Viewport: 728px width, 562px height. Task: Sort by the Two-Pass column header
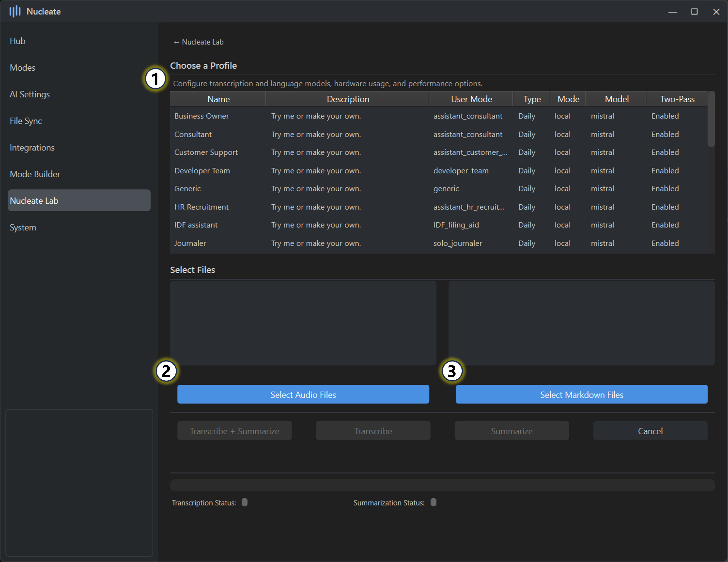tap(677, 99)
